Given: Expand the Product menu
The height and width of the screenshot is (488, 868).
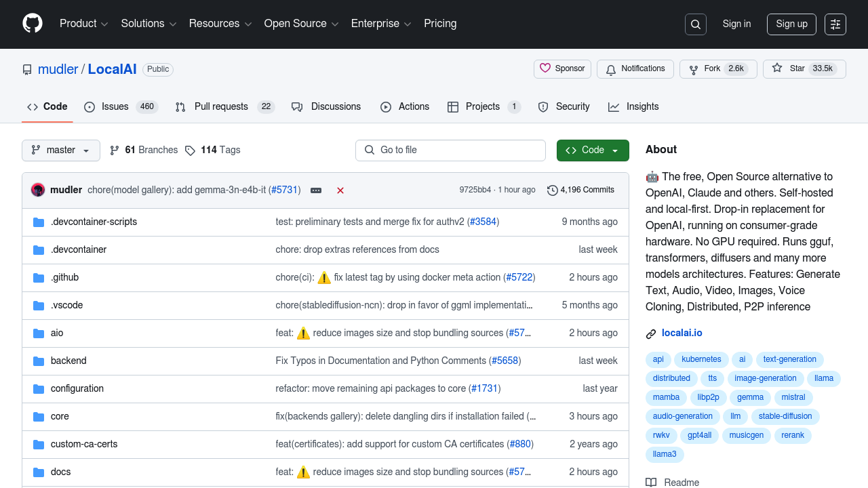Looking at the screenshot, I should (x=84, y=24).
